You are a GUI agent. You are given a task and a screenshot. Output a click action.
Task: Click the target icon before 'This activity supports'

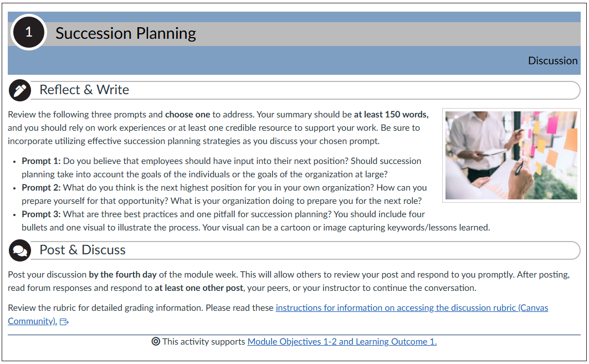click(x=156, y=341)
